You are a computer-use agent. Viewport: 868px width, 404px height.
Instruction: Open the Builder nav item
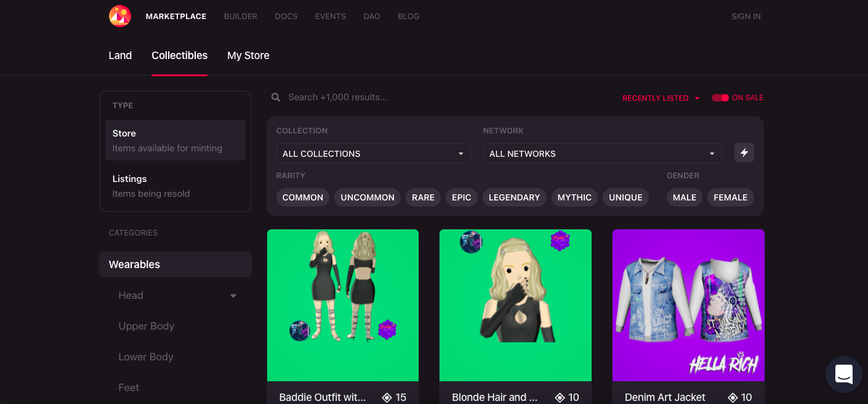pyautogui.click(x=241, y=17)
